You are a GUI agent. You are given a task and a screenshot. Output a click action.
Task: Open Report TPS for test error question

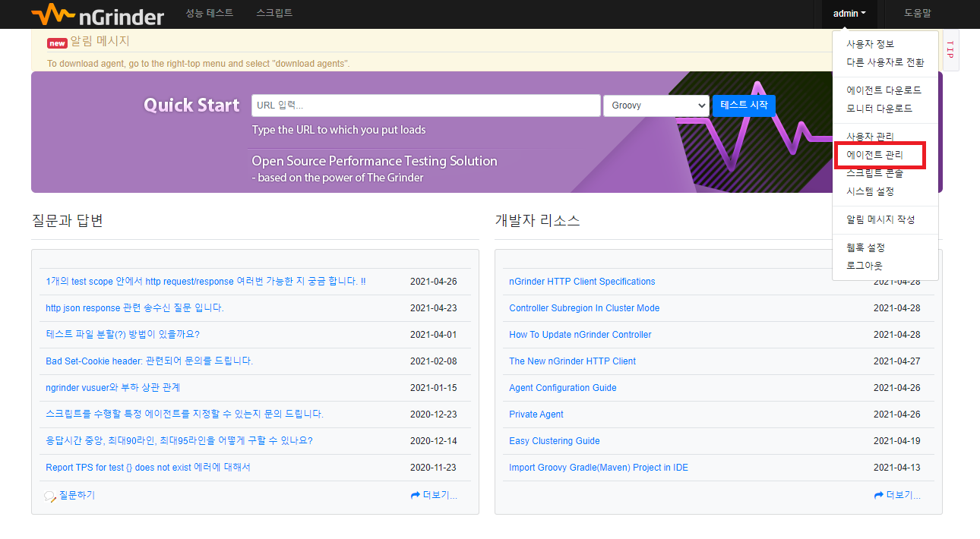(x=148, y=468)
